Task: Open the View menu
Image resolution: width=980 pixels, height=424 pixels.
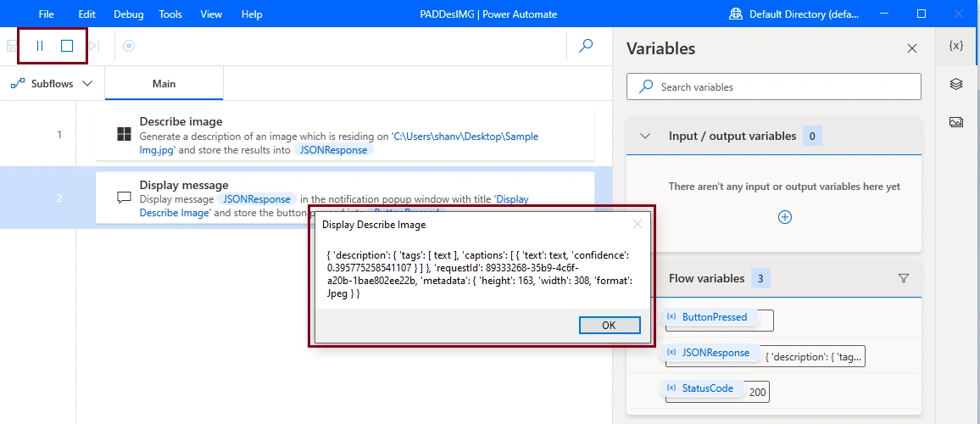Action: [x=211, y=14]
